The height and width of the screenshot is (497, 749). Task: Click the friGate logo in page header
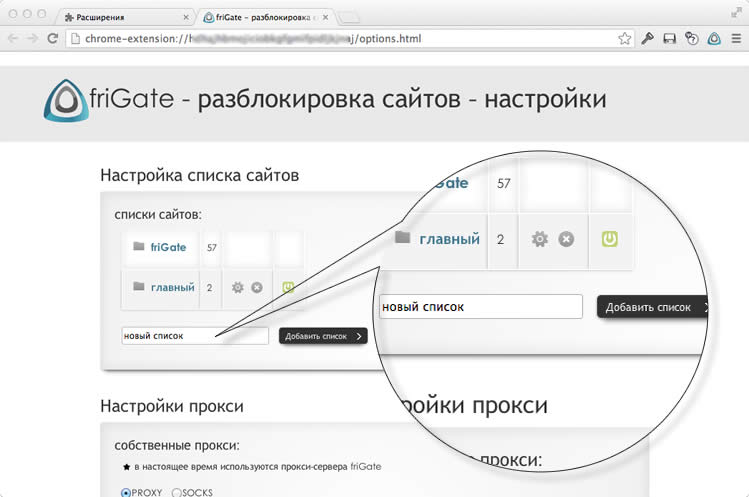[x=66, y=100]
